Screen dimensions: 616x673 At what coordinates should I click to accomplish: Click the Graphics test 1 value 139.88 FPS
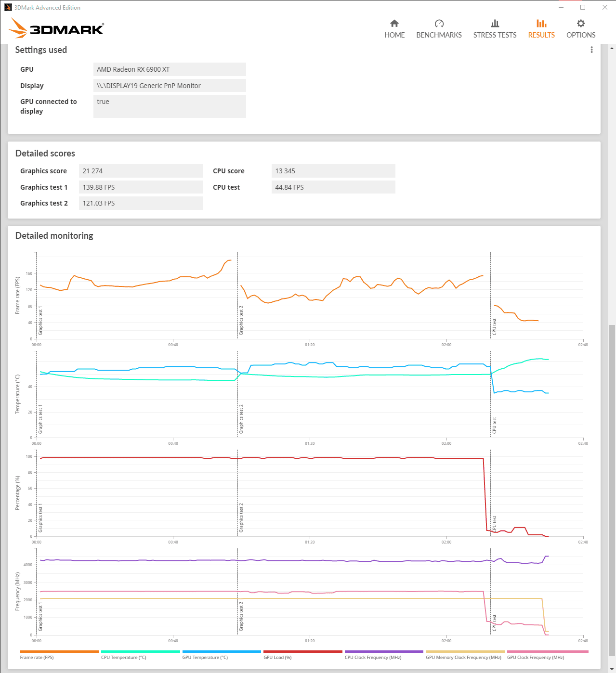click(141, 187)
